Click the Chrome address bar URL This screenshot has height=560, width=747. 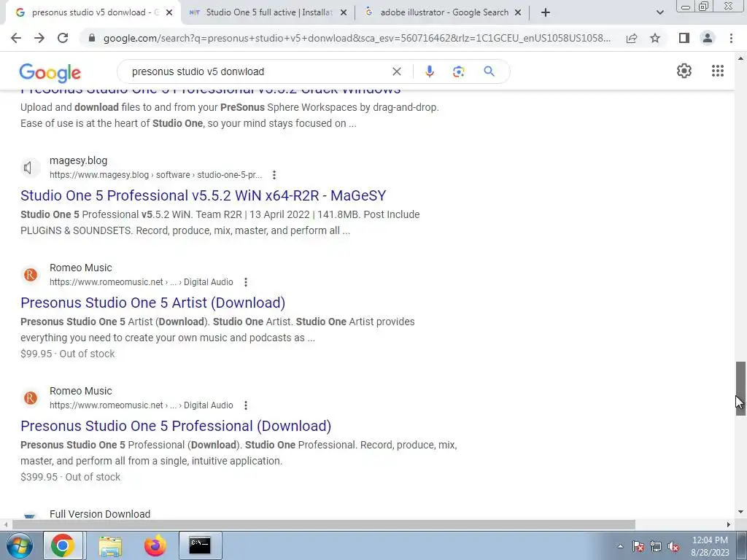[x=357, y=38]
